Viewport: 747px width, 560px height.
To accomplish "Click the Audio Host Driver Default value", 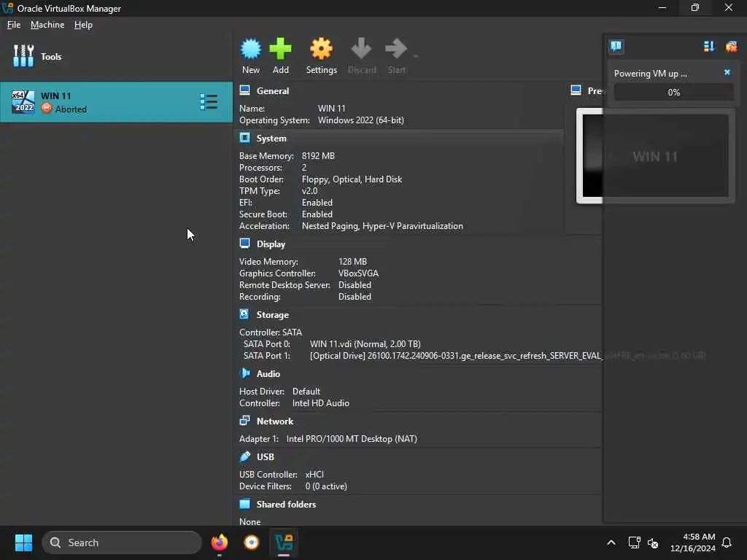I will tap(306, 392).
